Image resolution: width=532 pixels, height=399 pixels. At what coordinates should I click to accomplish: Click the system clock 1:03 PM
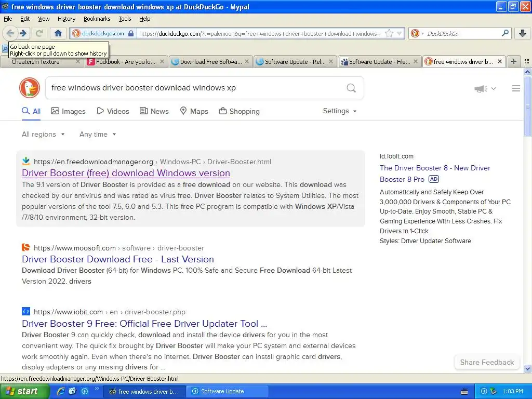pyautogui.click(x=513, y=392)
